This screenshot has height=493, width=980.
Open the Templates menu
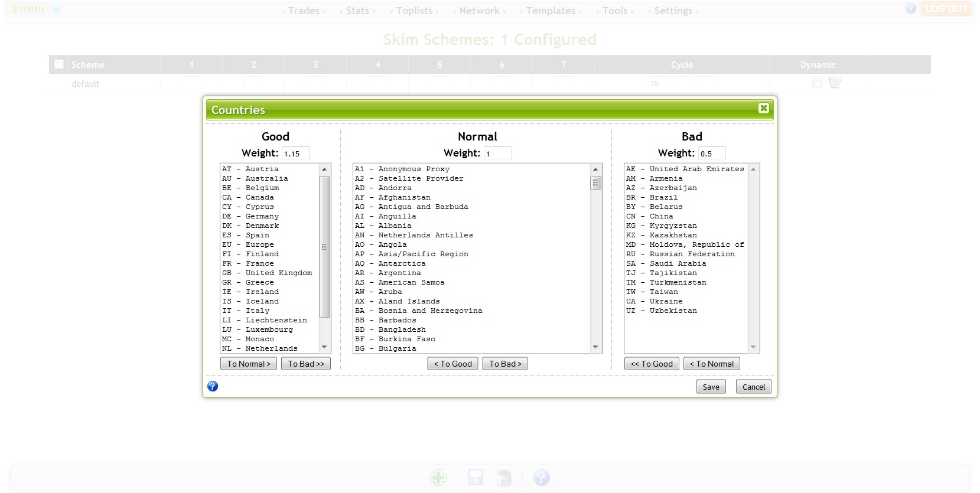pos(551,11)
